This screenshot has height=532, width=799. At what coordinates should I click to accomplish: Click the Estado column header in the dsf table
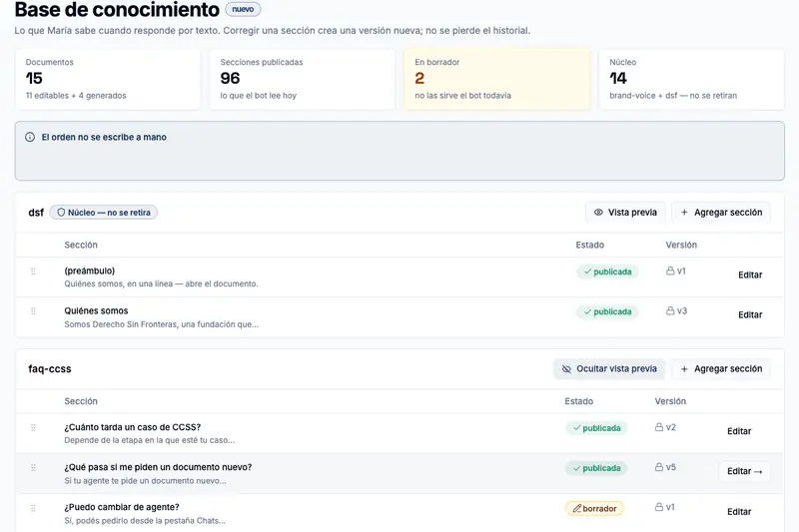pos(589,245)
